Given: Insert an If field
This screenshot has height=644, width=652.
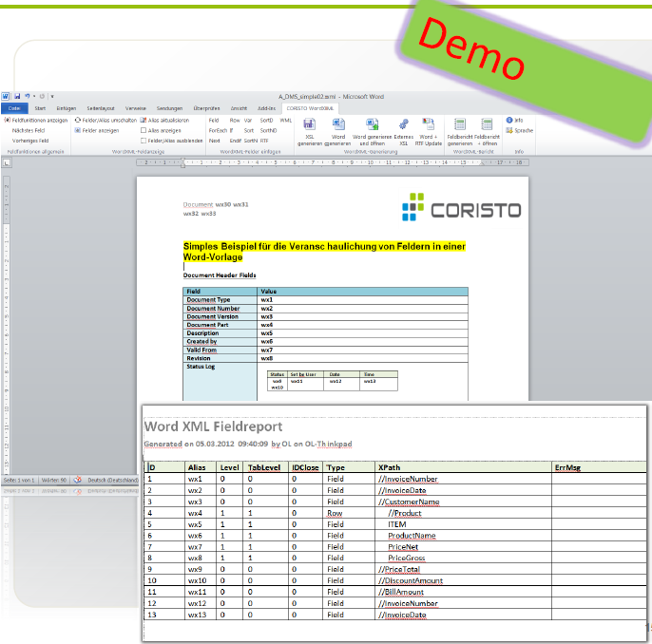Looking at the screenshot, I should (x=232, y=130).
